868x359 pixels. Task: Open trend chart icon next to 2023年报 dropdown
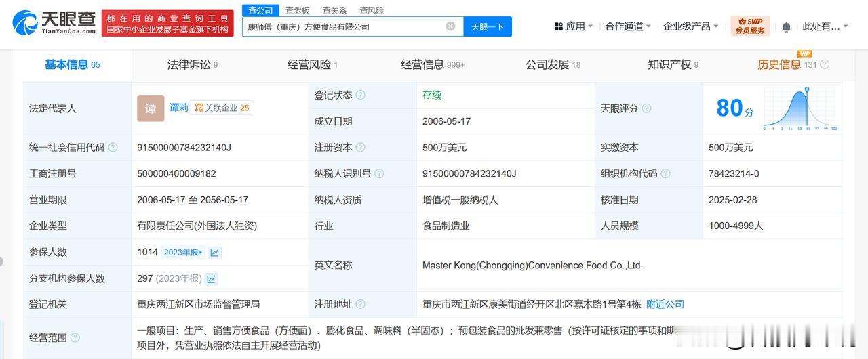(x=215, y=253)
